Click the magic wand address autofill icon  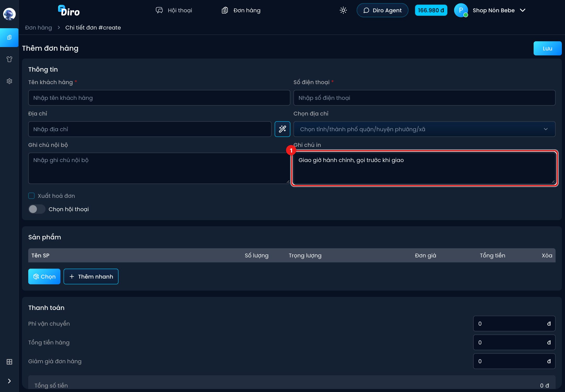point(282,129)
